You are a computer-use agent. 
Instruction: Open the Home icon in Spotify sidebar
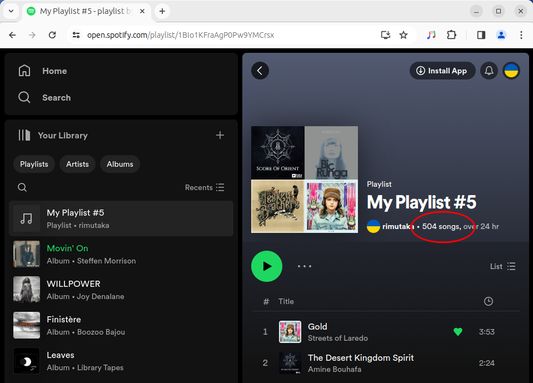[24, 71]
